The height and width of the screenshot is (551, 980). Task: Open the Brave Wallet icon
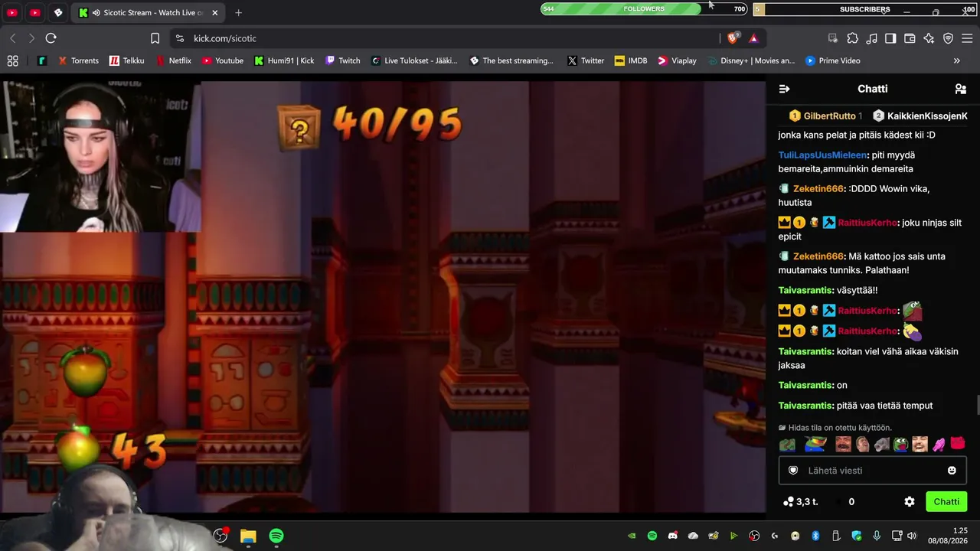[910, 38]
